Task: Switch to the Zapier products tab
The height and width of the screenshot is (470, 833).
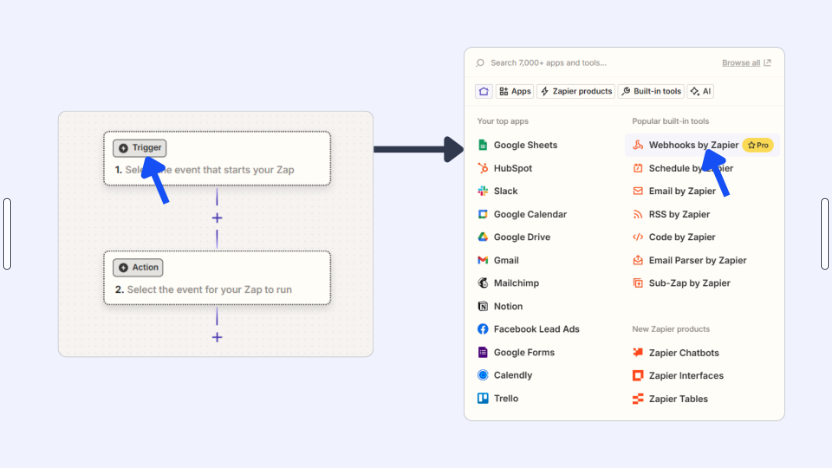Action: pos(576,91)
